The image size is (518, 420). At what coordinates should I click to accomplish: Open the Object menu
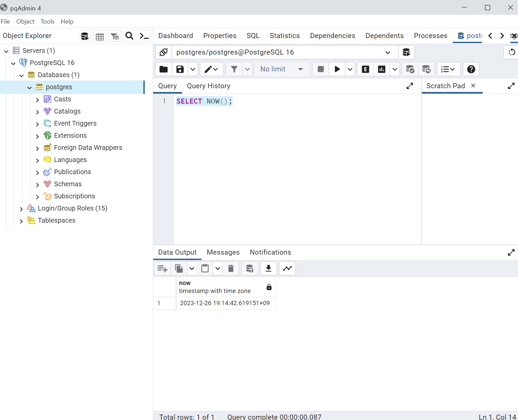(25, 22)
